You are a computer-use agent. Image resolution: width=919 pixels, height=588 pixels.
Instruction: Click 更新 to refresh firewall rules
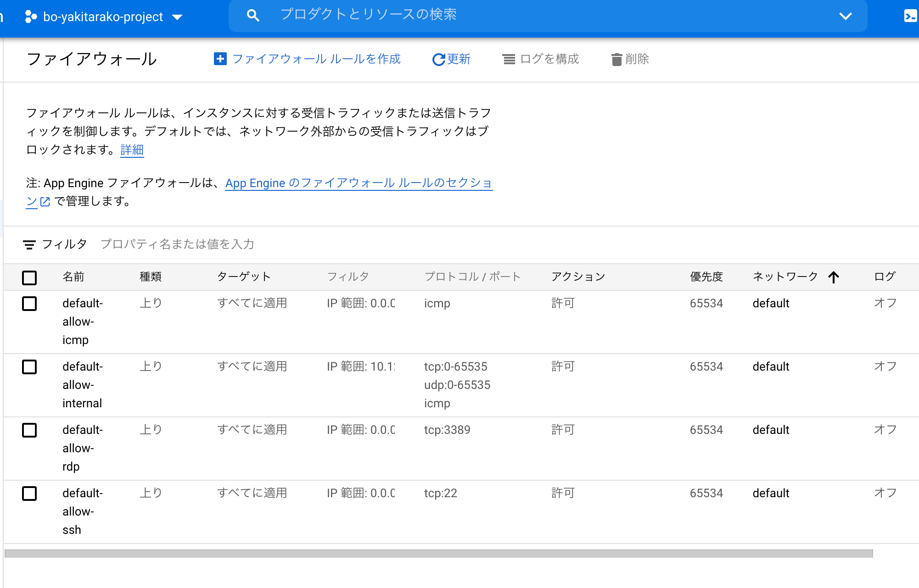(x=458, y=59)
